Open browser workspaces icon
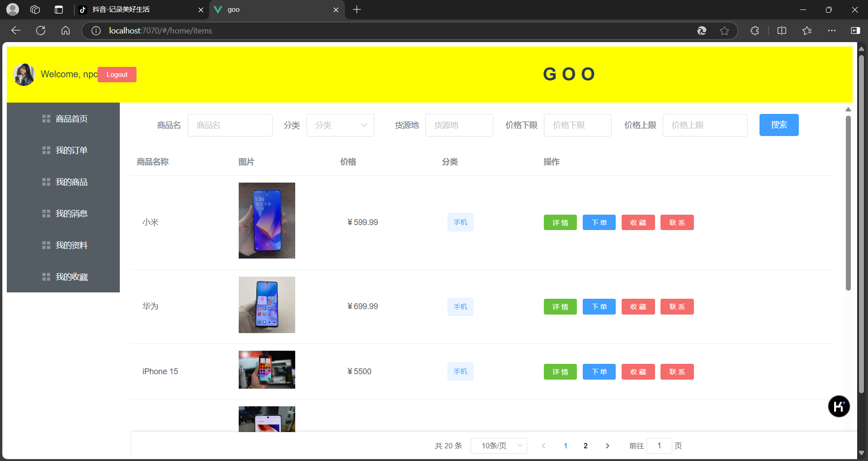Image resolution: width=868 pixels, height=461 pixels. click(x=35, y=9)
